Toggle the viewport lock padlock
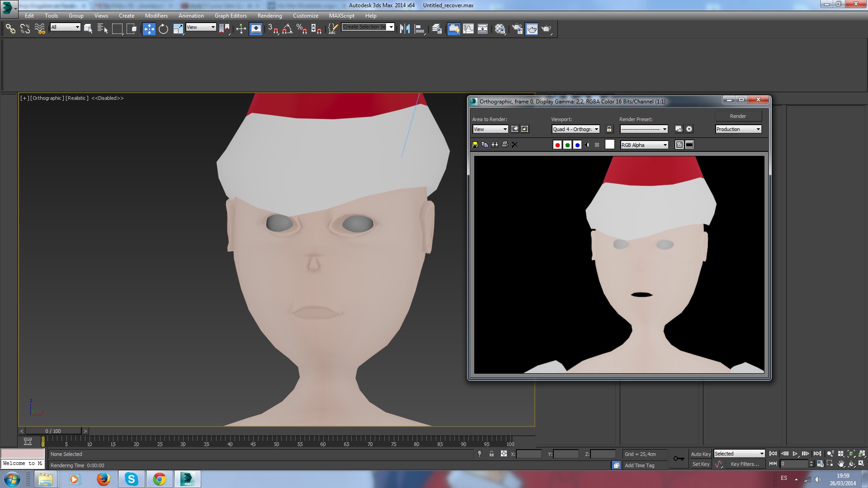The height and width of the screenshot is (488, 868). click(x=609, y=129)
